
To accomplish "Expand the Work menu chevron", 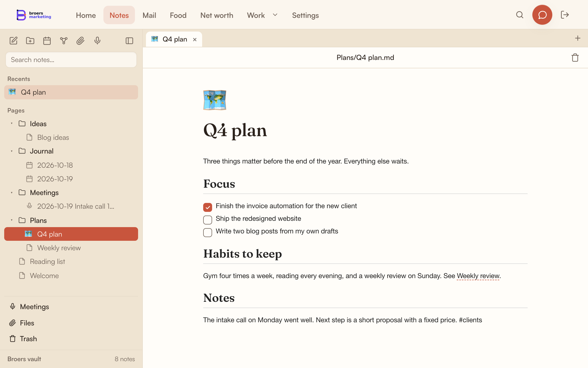I will point(275,15).
